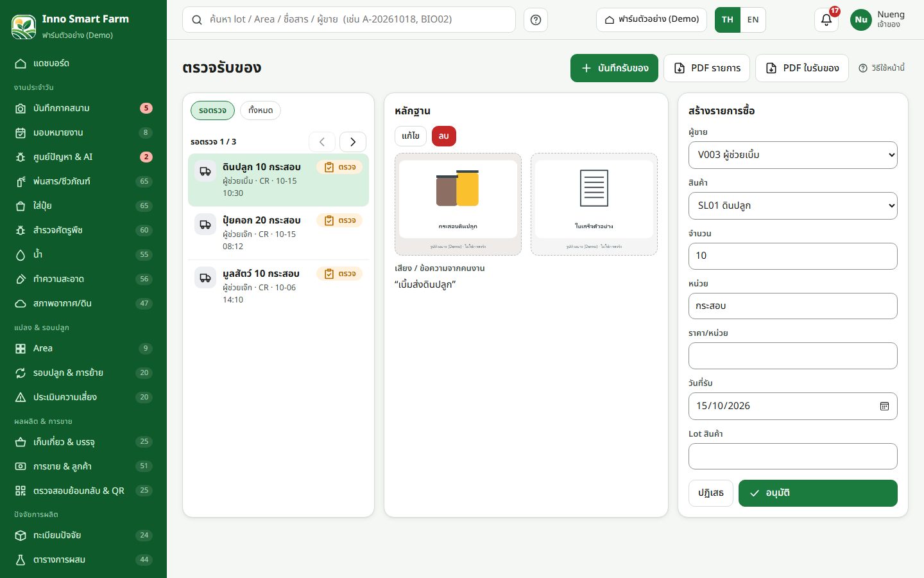The width and height of the screenshot is (924, 578).
Task: Open แดชบอร์ด in the sidebar
Action: tap(83, 64)
